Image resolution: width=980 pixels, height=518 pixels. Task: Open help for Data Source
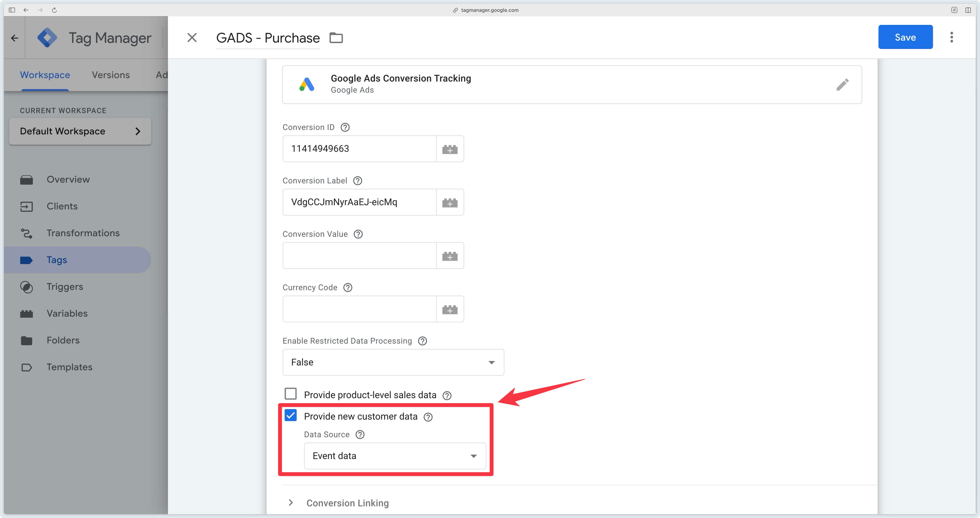pos(360,435)
